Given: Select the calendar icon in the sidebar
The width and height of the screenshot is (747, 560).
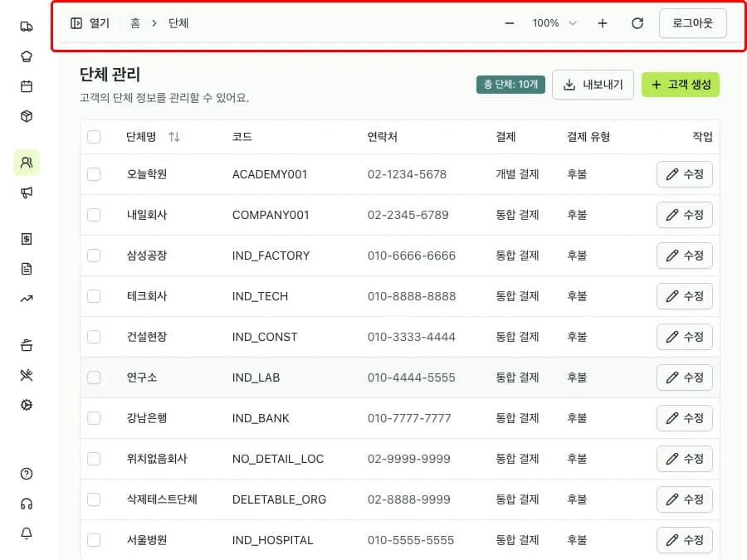Looking at the screenshot, I should tap(26, 85).
